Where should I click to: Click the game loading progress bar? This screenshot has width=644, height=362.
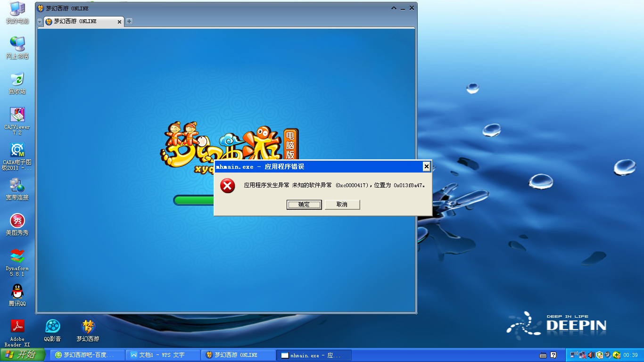point(194,200)
